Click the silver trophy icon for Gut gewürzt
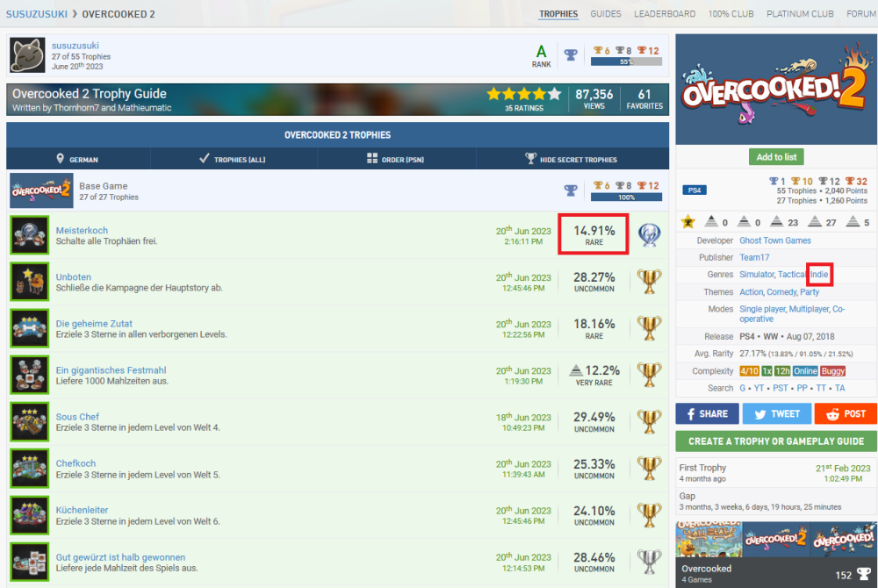The height and width of the screenshot is (588, 878). tap(649, 562)
